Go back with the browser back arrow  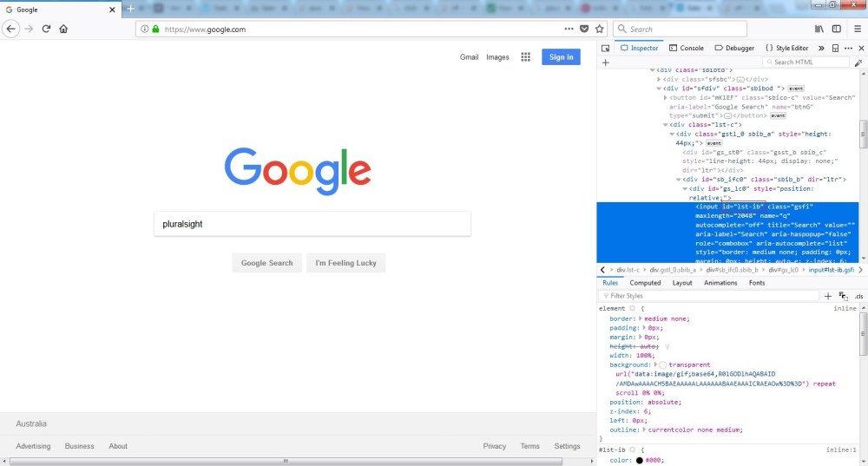click(x=11, y=29)
